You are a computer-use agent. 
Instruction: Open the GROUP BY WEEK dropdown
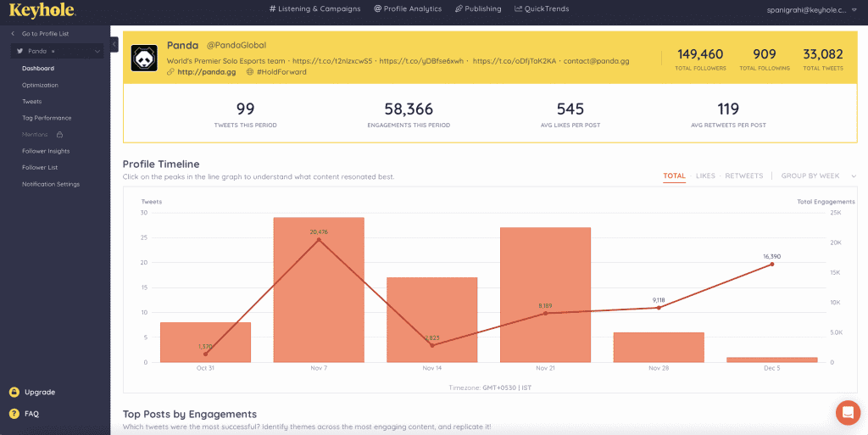point(818,176)
